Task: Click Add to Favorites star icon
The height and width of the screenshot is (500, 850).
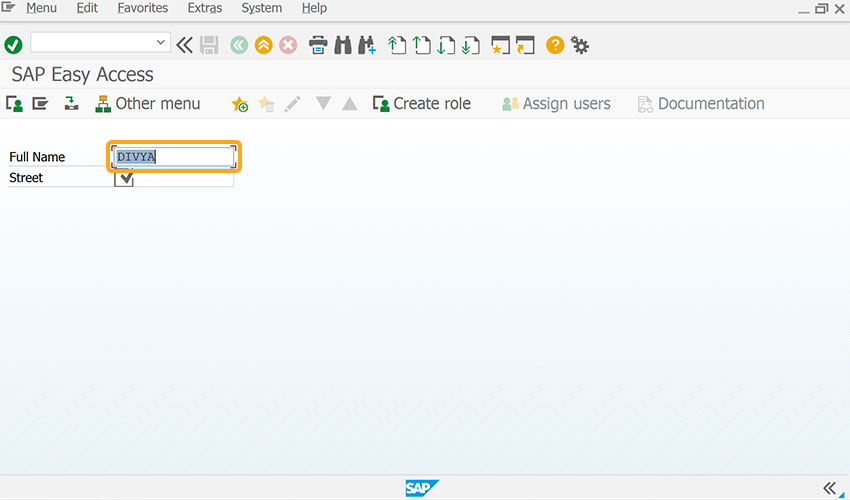Action: pos(240,104)
